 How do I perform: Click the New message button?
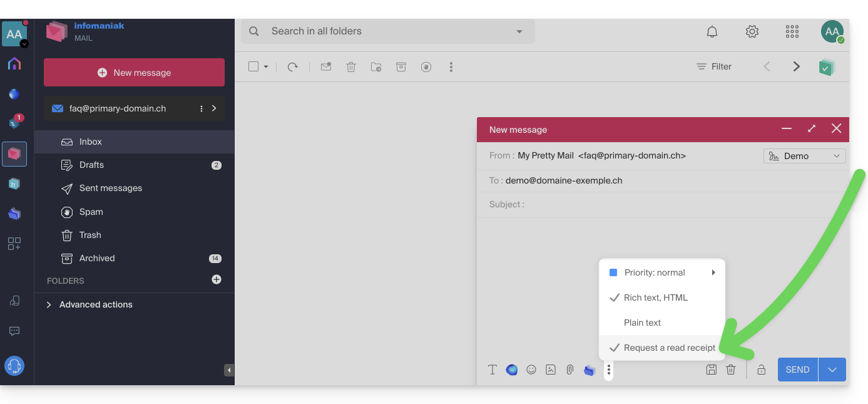[x=134, y=73]
